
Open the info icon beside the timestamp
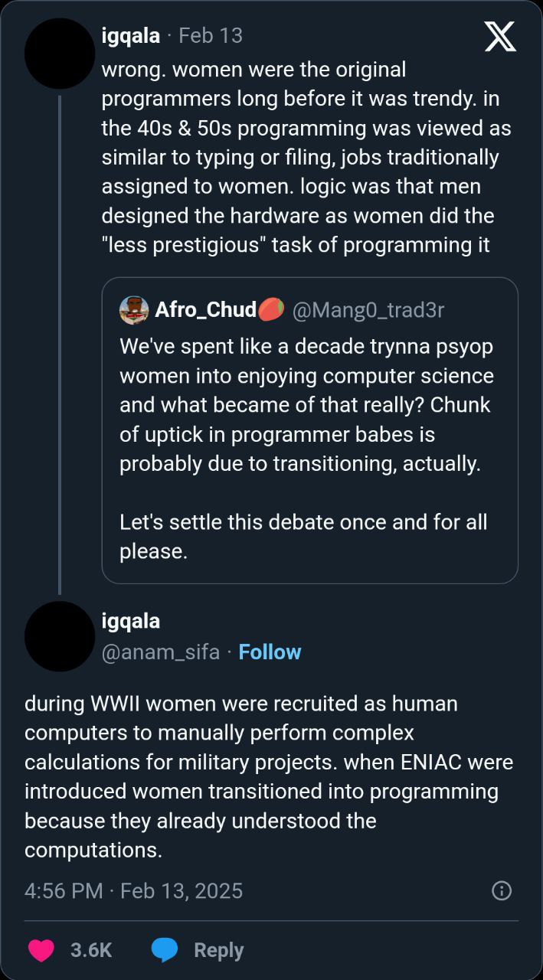click(x=502, y=890)
